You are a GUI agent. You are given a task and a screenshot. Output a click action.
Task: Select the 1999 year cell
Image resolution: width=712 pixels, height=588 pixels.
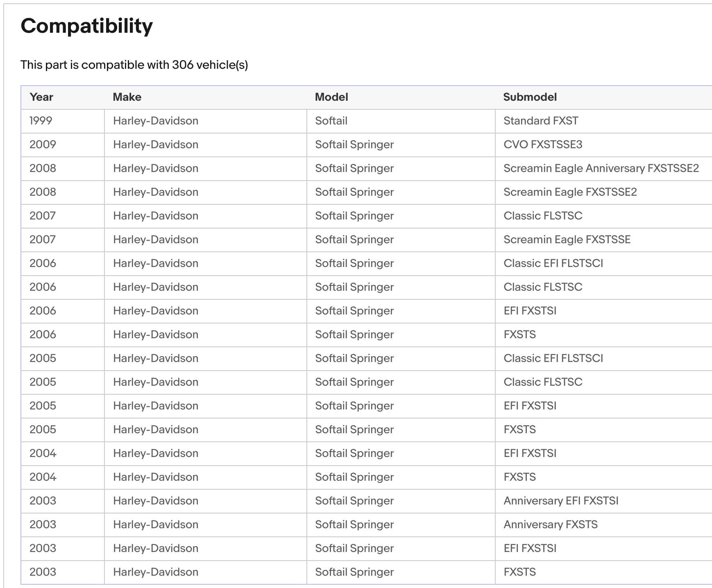click(41, 121)
